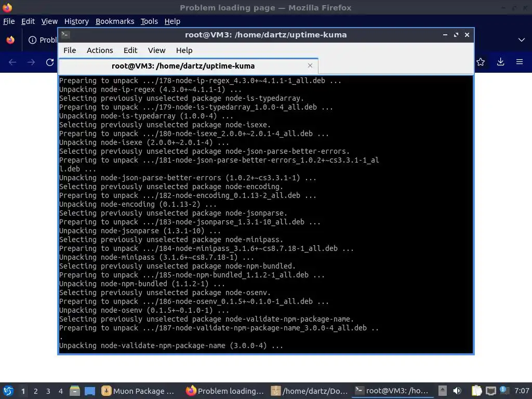532x399 pixels.
Task: Click the line 'Unpacking node-validate-npm-package-name (3.0.0-4) ...'
Action: click(x=171, y=345)
